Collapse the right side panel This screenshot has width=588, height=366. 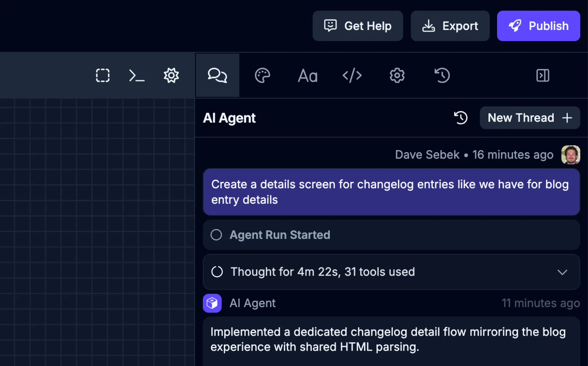[543, 75]
